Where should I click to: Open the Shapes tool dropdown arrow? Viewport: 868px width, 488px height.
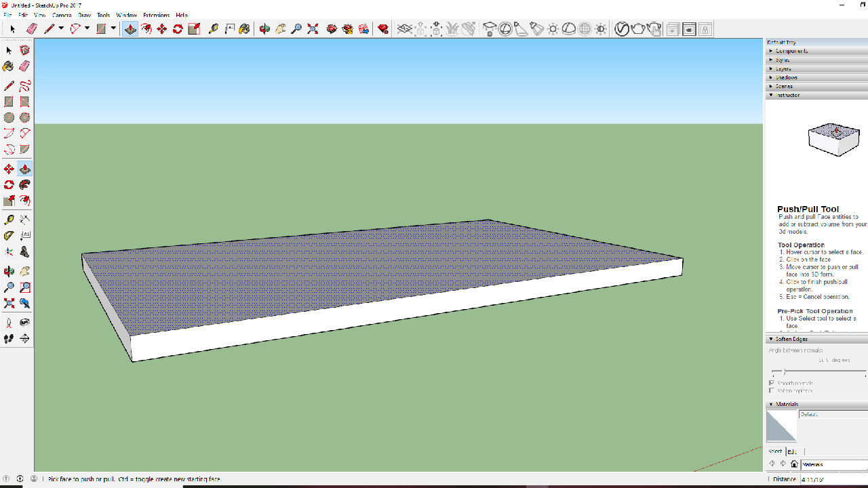[x=113, y=29]
